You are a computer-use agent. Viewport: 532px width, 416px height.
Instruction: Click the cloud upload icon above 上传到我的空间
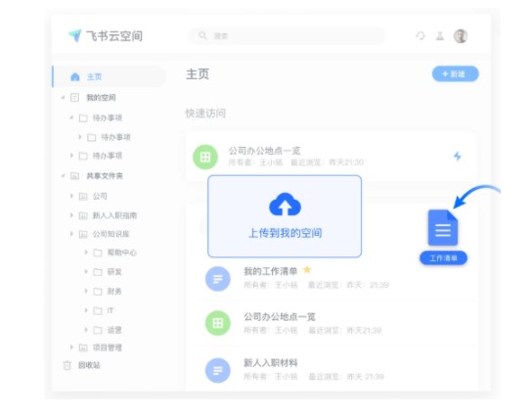pos(285,205)
